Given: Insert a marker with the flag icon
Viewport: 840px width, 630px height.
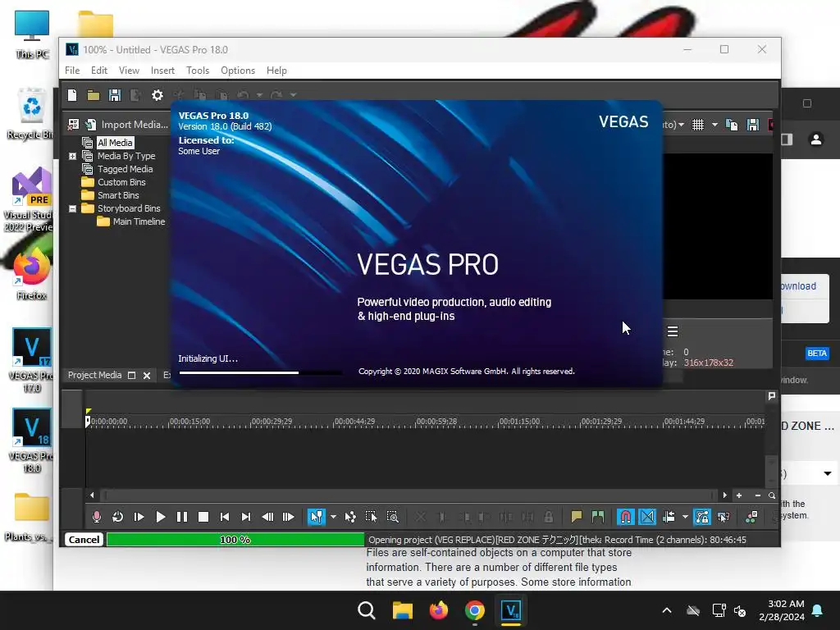Looking at the screenshot, I should click(x=577, y=517).
